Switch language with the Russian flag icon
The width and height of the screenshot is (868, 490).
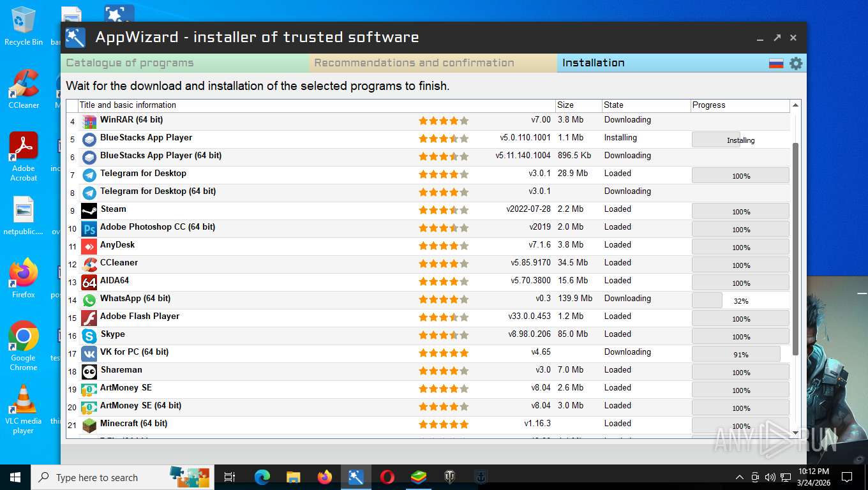click(776, 63)
